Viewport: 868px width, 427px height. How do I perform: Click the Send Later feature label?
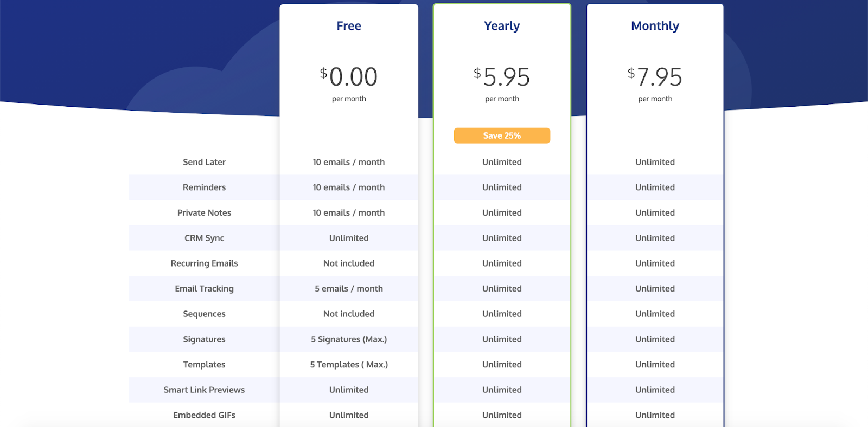point(204,162)
